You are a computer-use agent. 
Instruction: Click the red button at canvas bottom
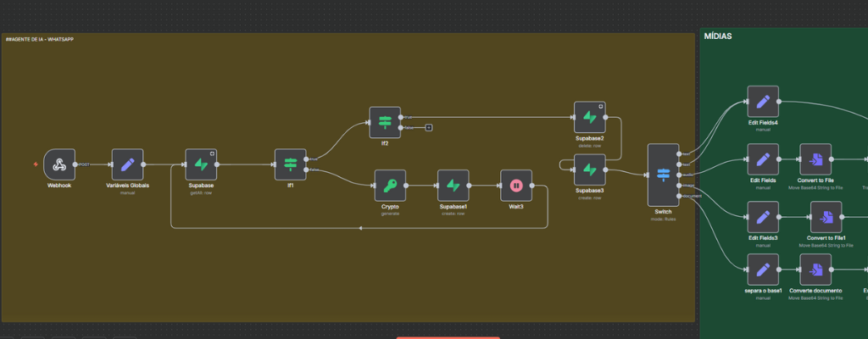tap(448, 336)
